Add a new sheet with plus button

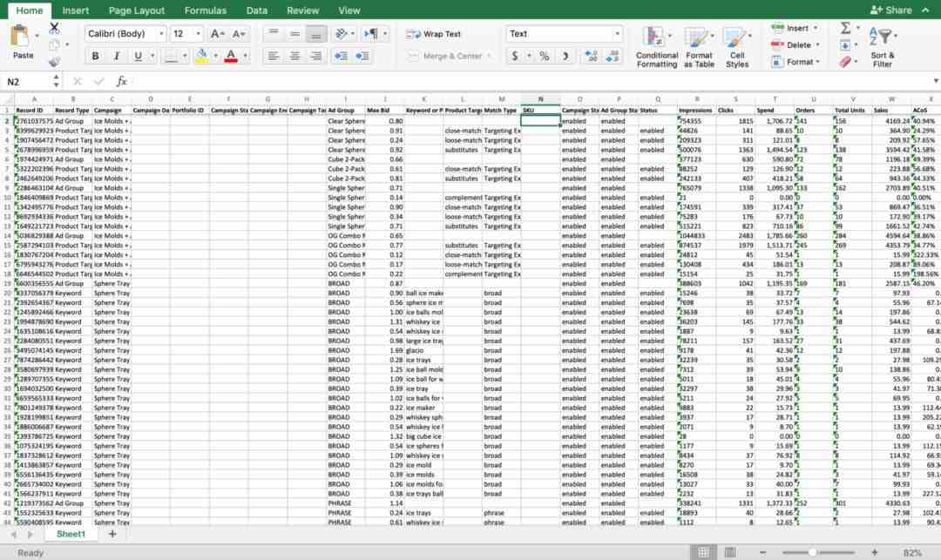[112, 534]
